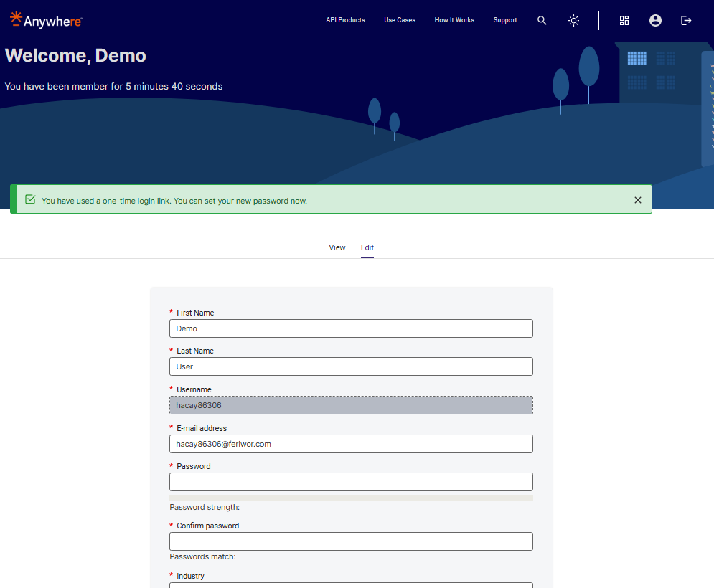Go to How It Works

(454, 20)
